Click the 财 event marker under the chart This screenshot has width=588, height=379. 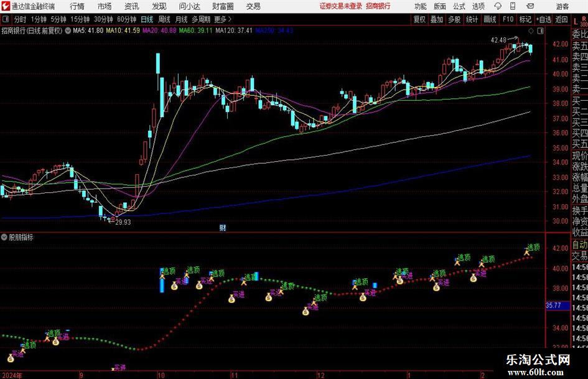click(223, 227)
